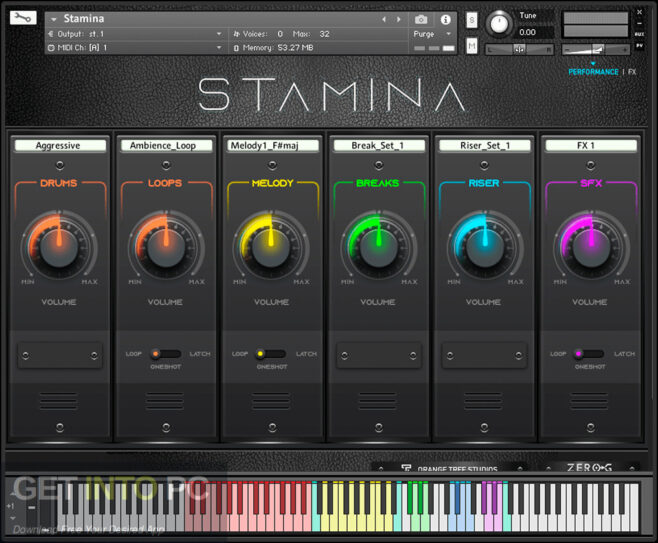Click the PV button in header
The image size is (658, 543).
tap(640, 45)
